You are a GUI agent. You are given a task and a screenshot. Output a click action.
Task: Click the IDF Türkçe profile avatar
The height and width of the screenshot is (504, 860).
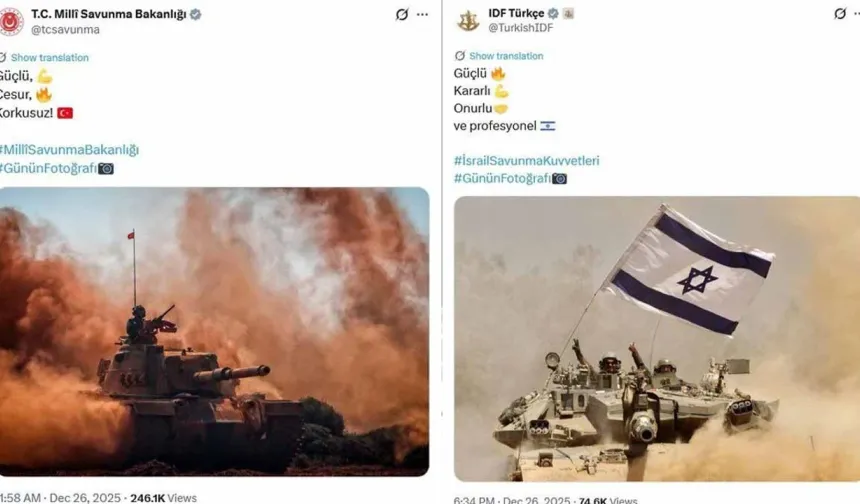point(468,20)
